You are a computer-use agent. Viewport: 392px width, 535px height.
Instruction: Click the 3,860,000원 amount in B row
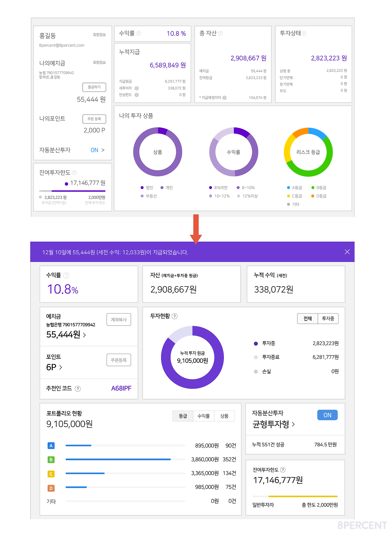205,460
